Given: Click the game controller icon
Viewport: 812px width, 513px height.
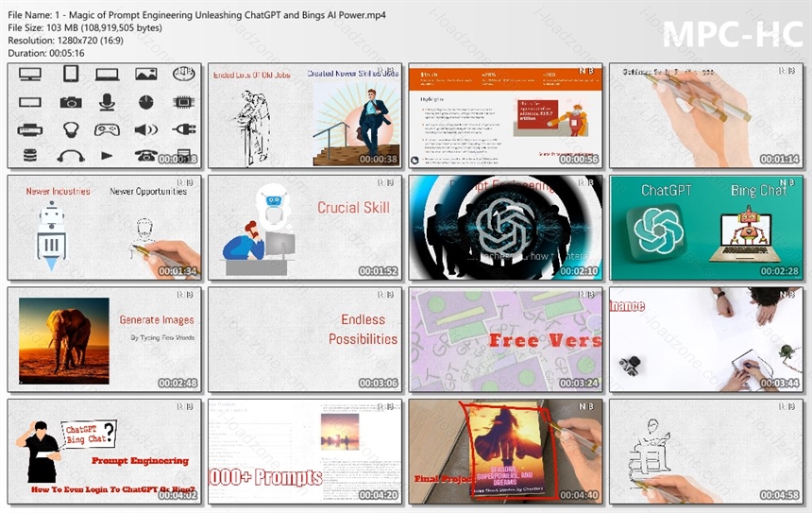Looking at the screenshot, I should pos(108,129).
